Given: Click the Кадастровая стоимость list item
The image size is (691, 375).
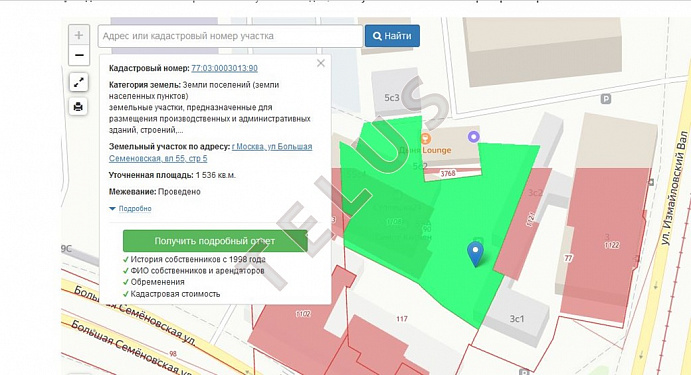Looking at the screenshot, I should coord(175,294).
